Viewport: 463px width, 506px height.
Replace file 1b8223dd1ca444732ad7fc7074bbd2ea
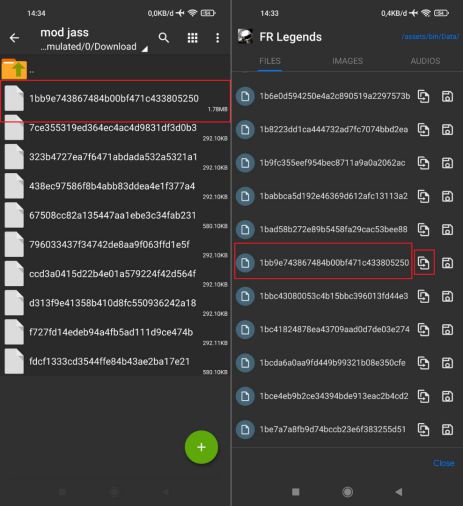click(x=424, y=130)
